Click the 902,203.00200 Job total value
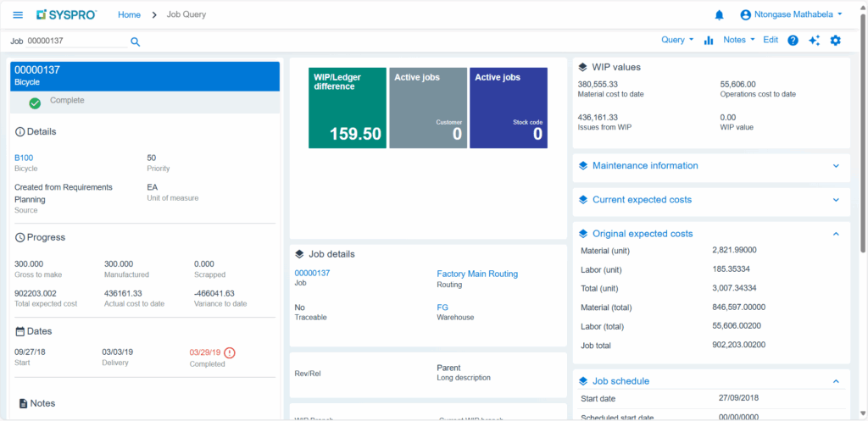Viewport: 868px width, 421px height. pyautogui.click(x=738, y=345)
